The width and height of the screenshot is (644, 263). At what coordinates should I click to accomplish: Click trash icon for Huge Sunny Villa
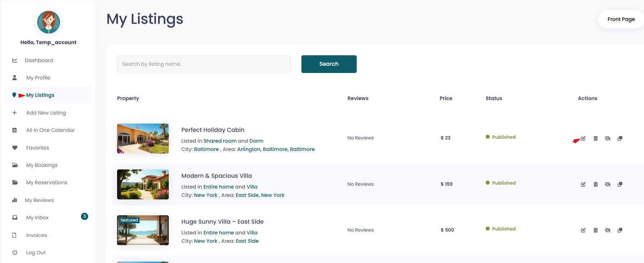(x=596, y=230)
